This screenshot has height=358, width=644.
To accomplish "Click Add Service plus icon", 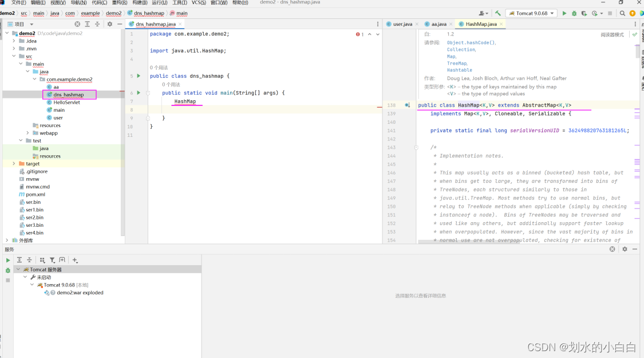I will click(x=75, y=260).
